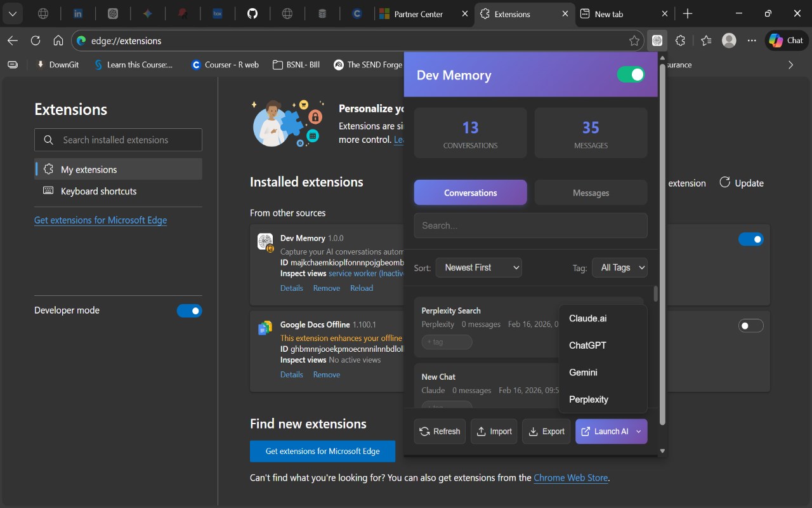Viewport: 812px width, 508px height.
Task: Turn off Developer mode
Action: [189, 311]
